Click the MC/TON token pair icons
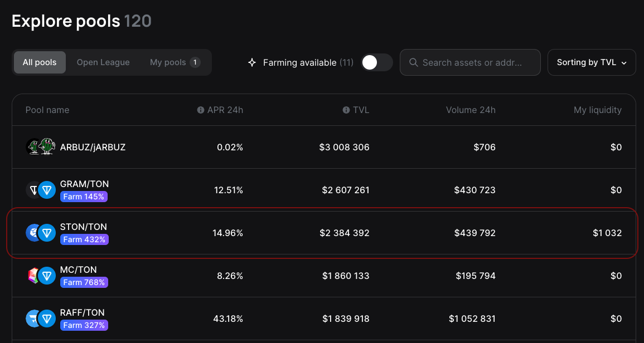 [41, 276]
